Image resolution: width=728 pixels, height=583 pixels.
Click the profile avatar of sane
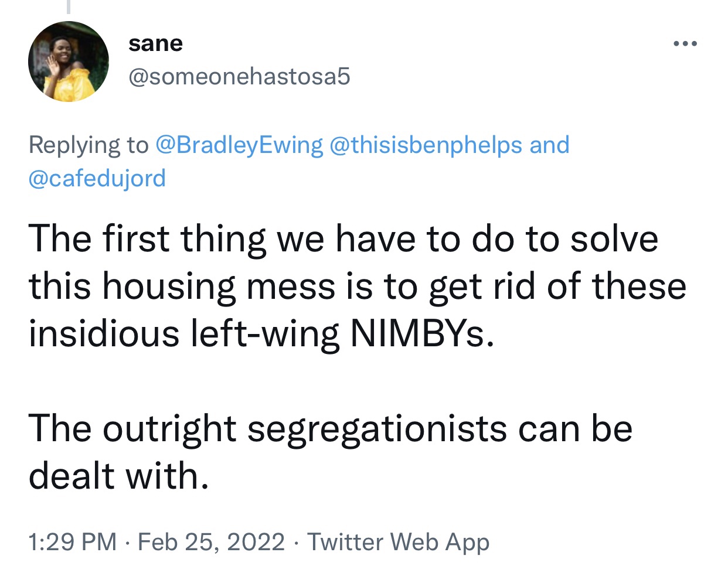[68, 62]
